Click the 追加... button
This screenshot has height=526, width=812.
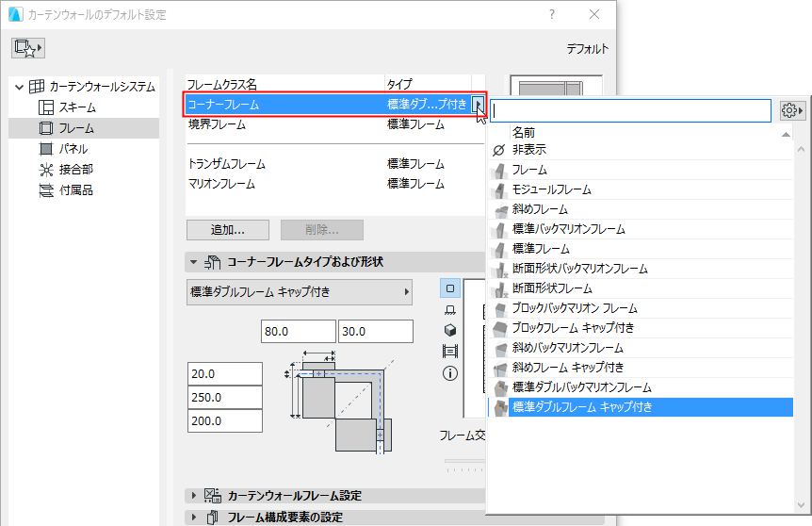228,230
